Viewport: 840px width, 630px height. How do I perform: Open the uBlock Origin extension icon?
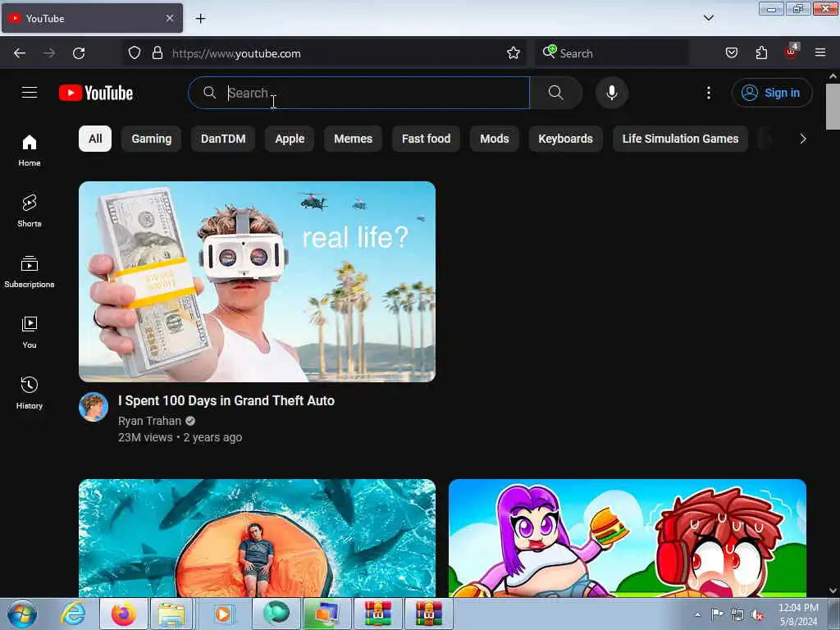point(792,52)
